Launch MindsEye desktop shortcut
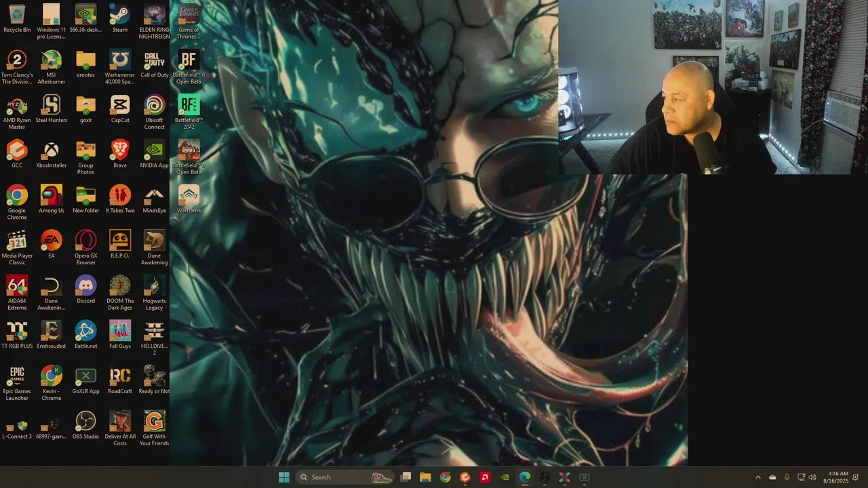 154,200
